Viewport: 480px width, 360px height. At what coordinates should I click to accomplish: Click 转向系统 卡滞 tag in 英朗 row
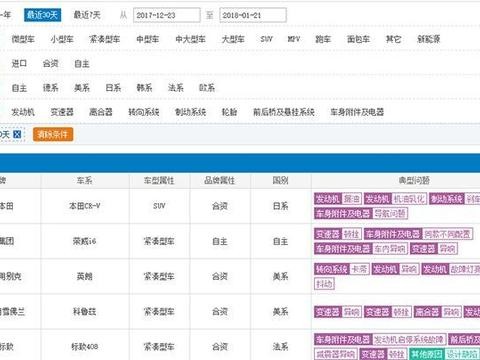[x=342, y=269]
